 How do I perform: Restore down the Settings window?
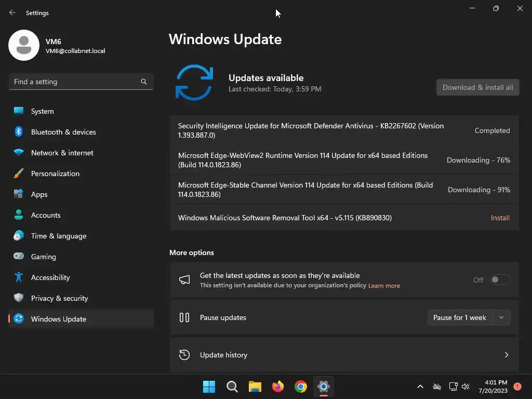[x=496, y=8]
